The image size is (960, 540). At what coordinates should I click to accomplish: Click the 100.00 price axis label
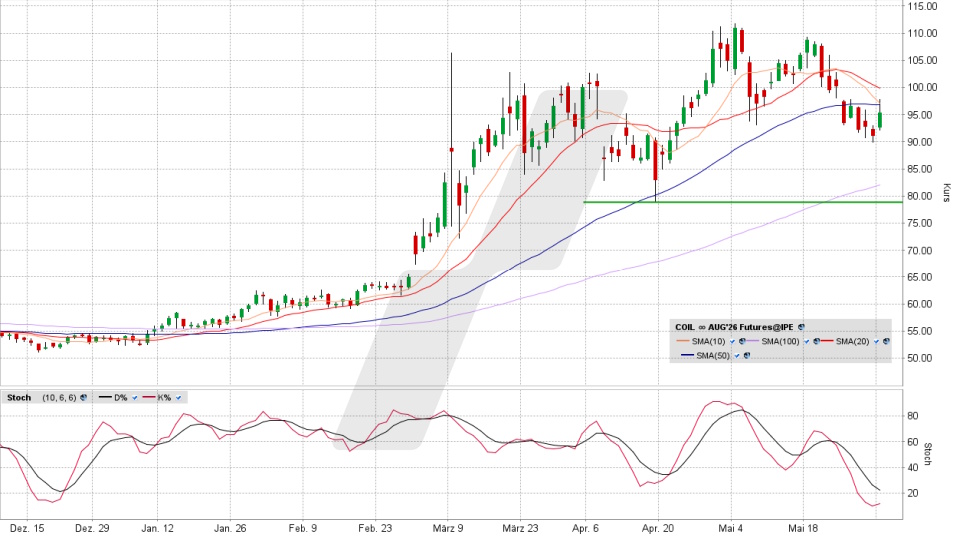pos(922,88)
